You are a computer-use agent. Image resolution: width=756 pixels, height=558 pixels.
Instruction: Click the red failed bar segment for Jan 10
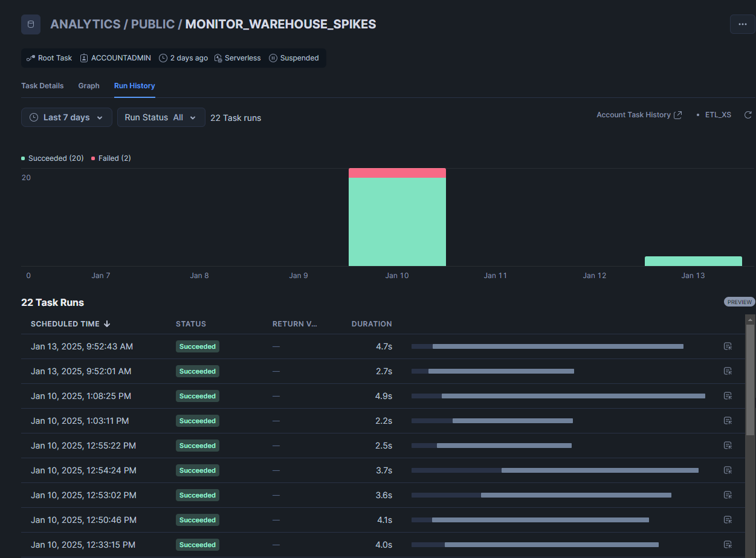click(397, 173)
